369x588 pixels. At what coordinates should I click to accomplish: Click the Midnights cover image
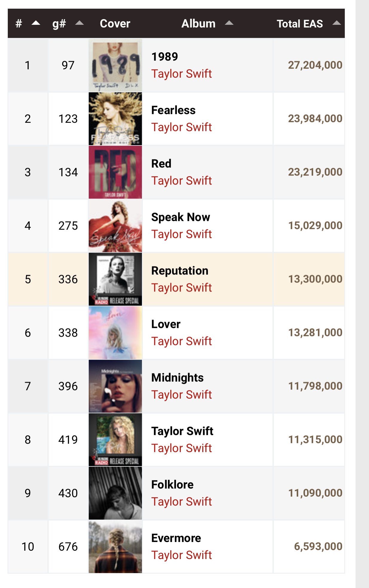(115, 386)
